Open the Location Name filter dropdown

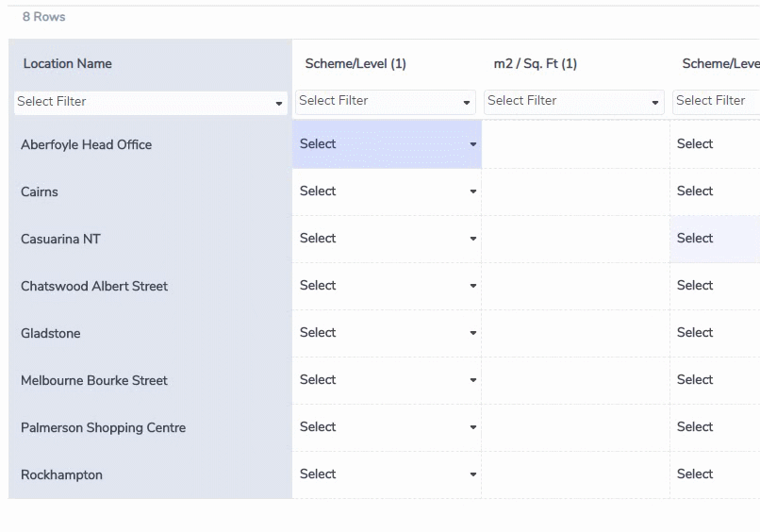(x=150, y=103)
